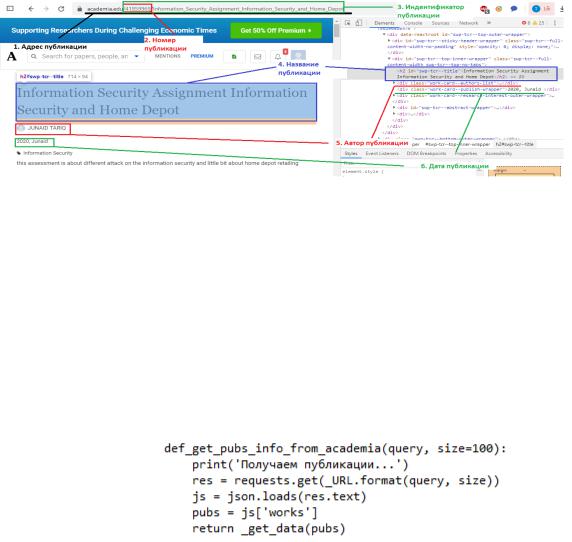
Task: Reload the page with the refresh icon
Action: point(61,9)
